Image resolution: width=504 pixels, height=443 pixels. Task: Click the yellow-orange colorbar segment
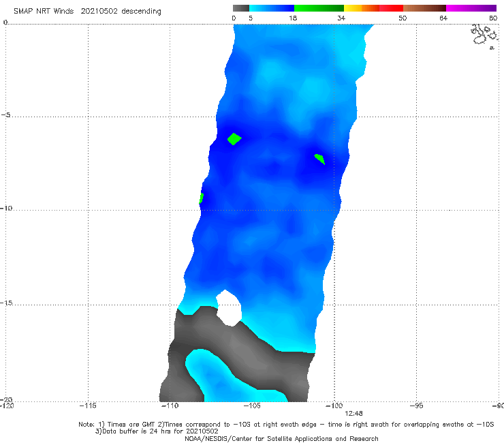pos(362,8)
